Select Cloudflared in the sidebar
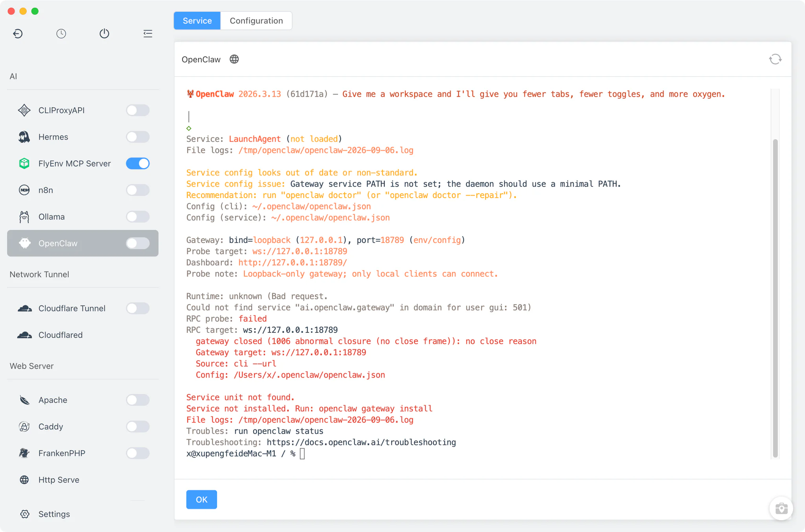 pos(83,335)
